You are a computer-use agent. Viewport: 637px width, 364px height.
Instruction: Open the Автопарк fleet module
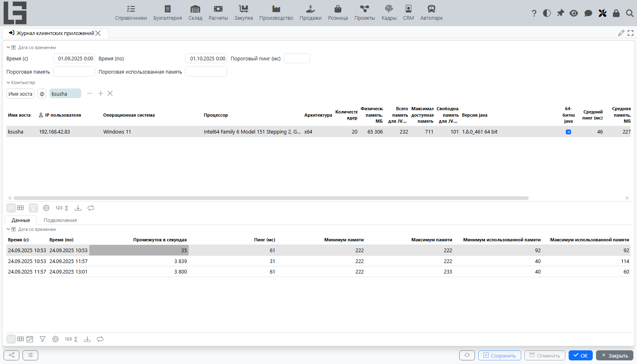click(x=432, y=13)
